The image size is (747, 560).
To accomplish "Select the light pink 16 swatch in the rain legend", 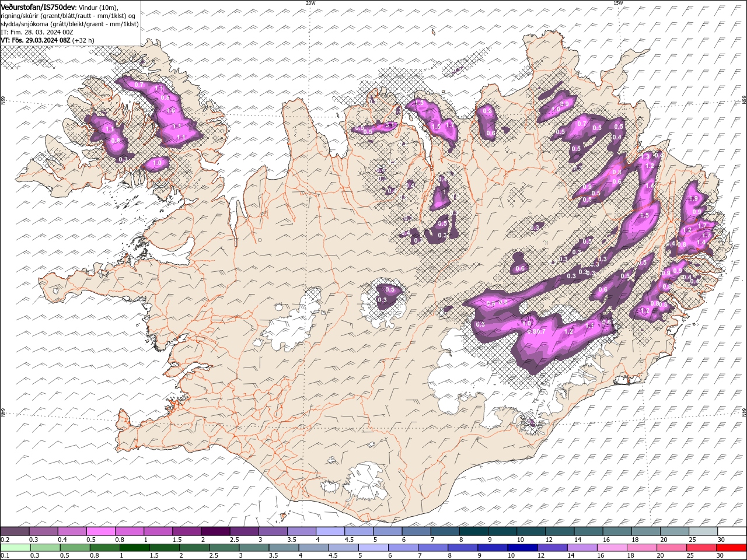I will [612, 548].
